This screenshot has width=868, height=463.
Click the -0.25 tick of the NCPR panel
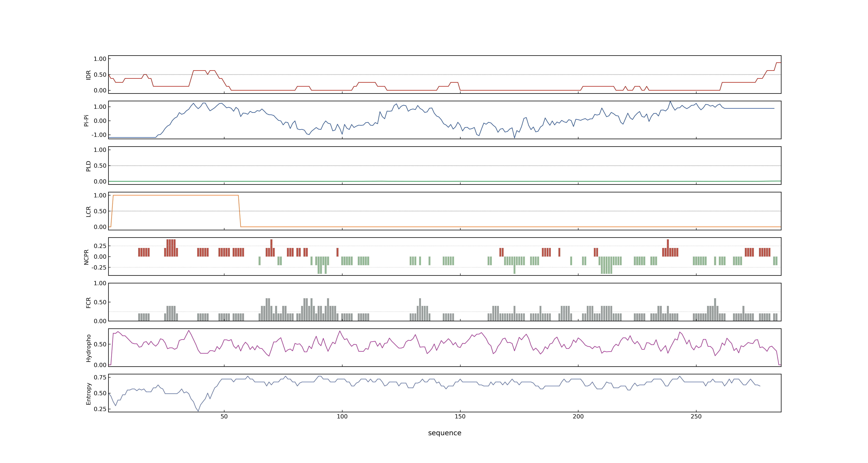click(99, 268)
